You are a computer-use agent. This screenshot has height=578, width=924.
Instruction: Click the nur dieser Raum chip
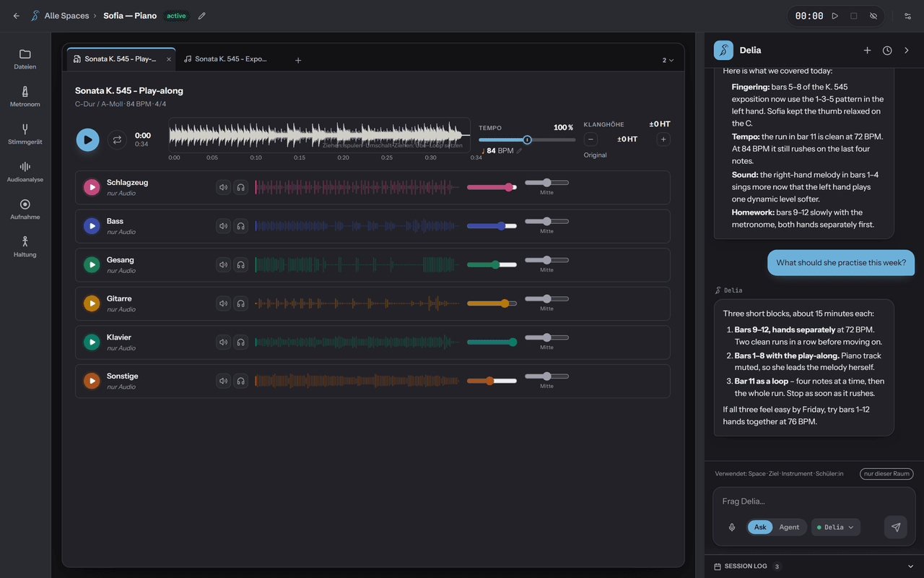[886, 474]
